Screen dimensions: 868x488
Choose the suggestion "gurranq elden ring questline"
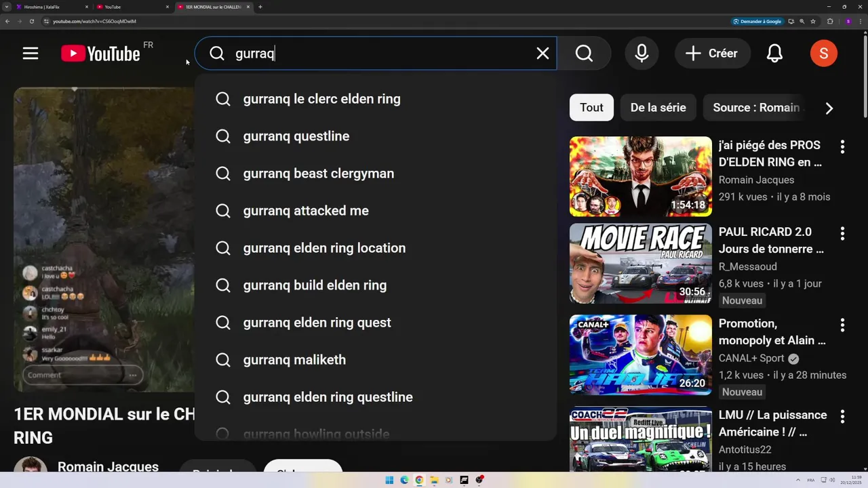(376, 397)
